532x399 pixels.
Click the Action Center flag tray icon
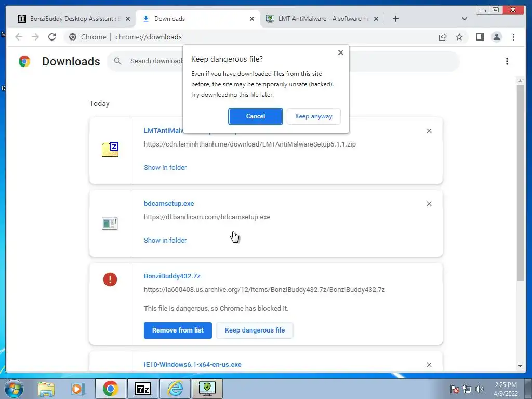(x=454, y=389)
